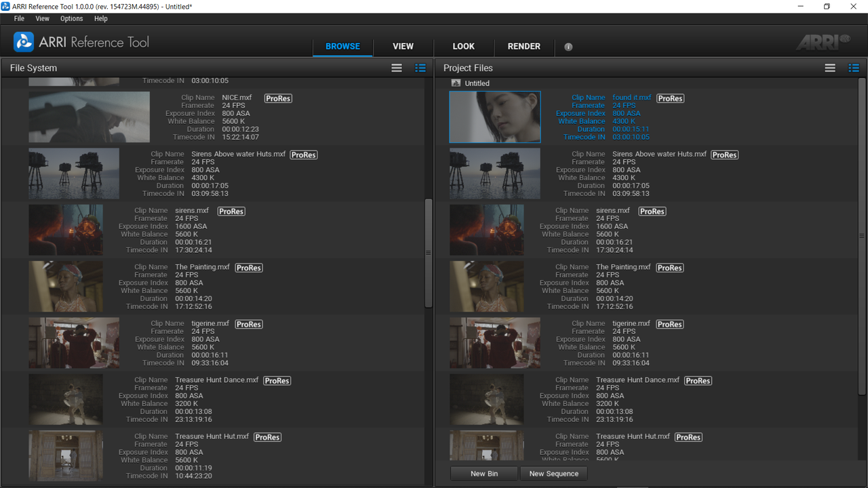
Task: Click clip name The Painting.mxf in File System
Action: click(x=202, y=267)
